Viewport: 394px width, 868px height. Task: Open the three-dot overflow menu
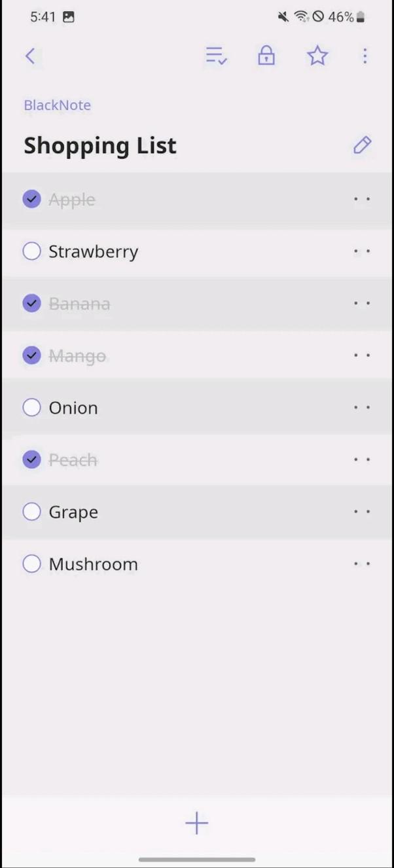click(365, 56)
